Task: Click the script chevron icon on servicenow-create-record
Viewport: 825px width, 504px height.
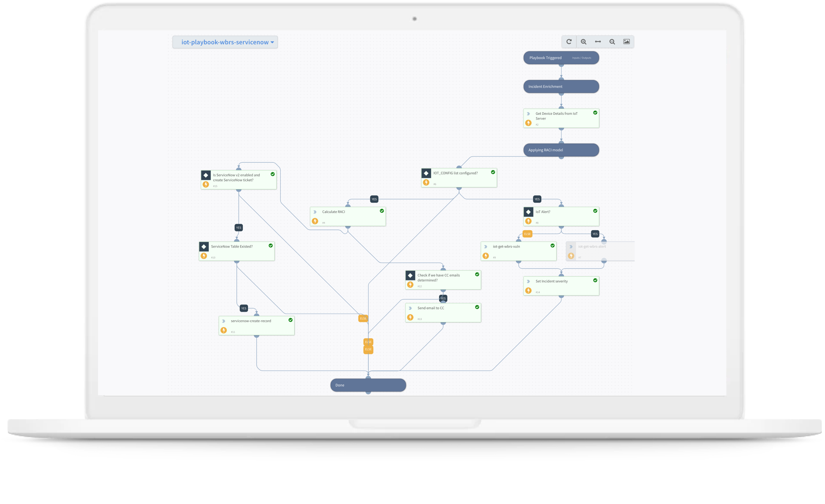Action: pos(223,321)
